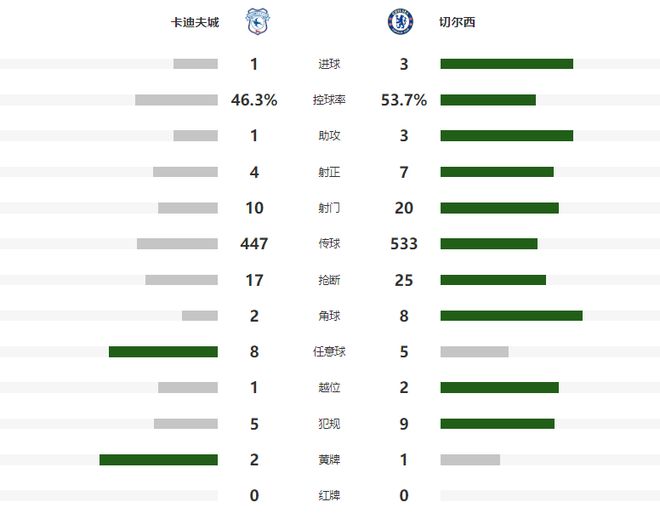Click the 进球 row label
This screenshot has height=519, width=660.
click(x=328, y=64)
